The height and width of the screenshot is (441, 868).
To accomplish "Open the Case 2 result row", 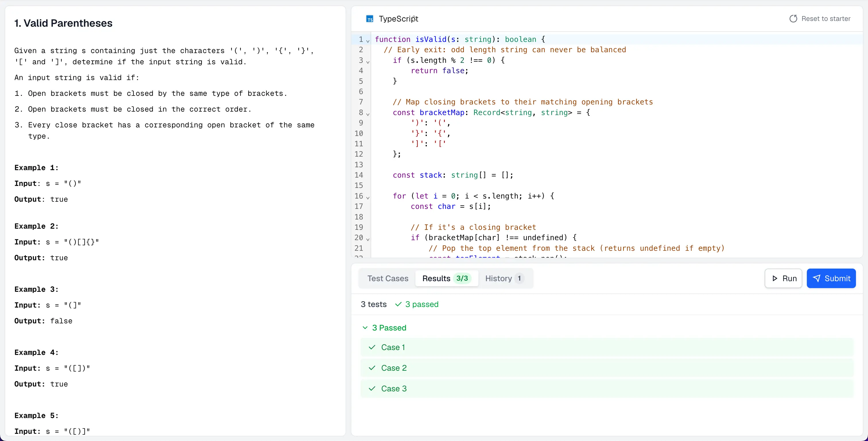I will 607,368.
